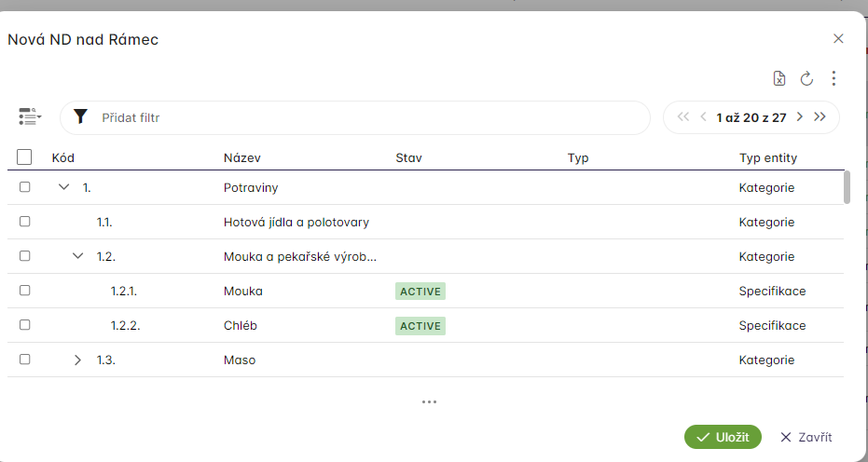This screenshot has width=868, height=462.
Task: Go to the next page arrow
Action: tap(799, 117)
